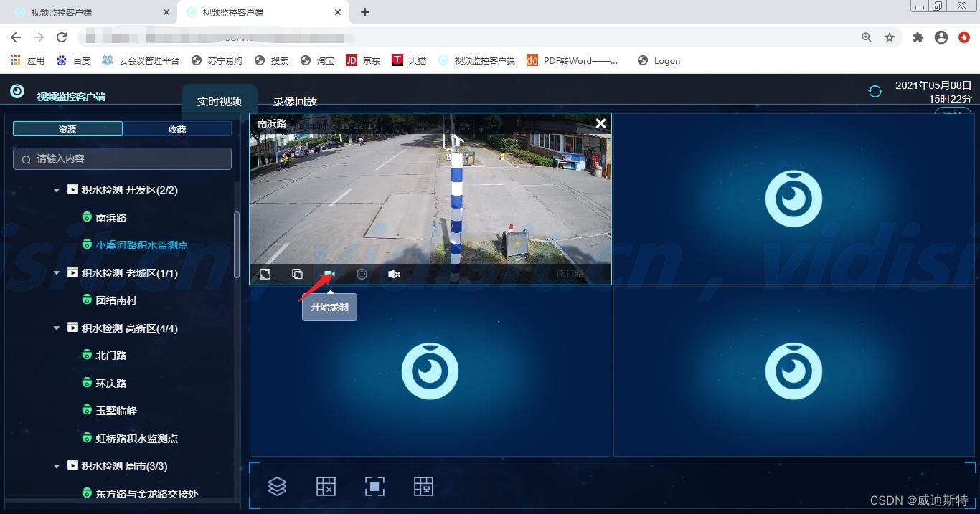Select the 玉墅临峰 camera
Screen dimensions: 980x514
pos(116,411)
